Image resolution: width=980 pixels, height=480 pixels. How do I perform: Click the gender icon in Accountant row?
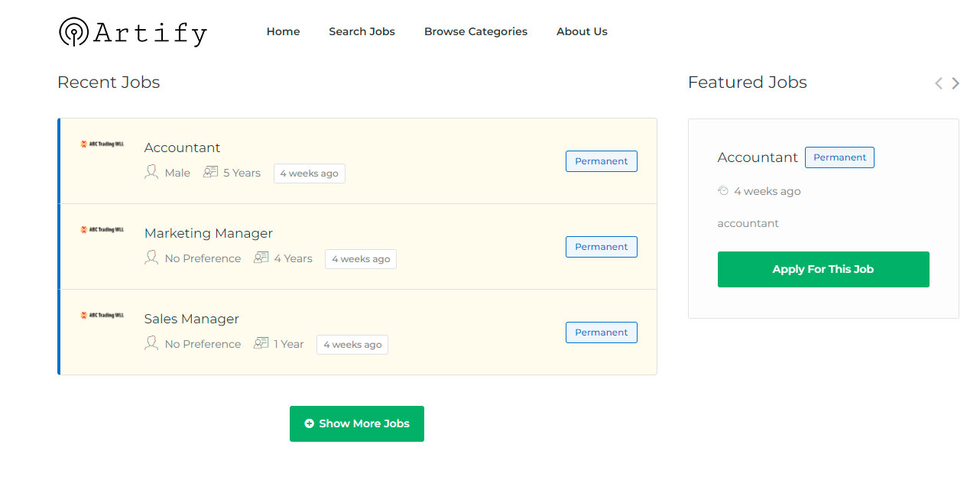pos(151,173)
